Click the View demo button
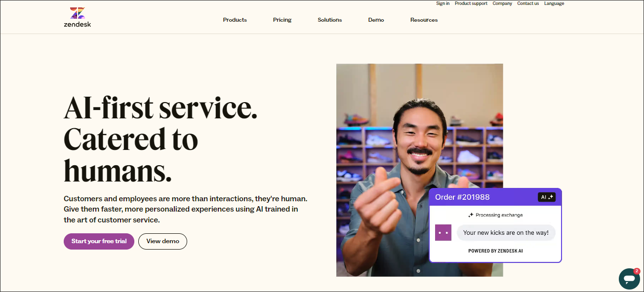The height and width of the screenshot is (292, 644). (x=162, y=241)
